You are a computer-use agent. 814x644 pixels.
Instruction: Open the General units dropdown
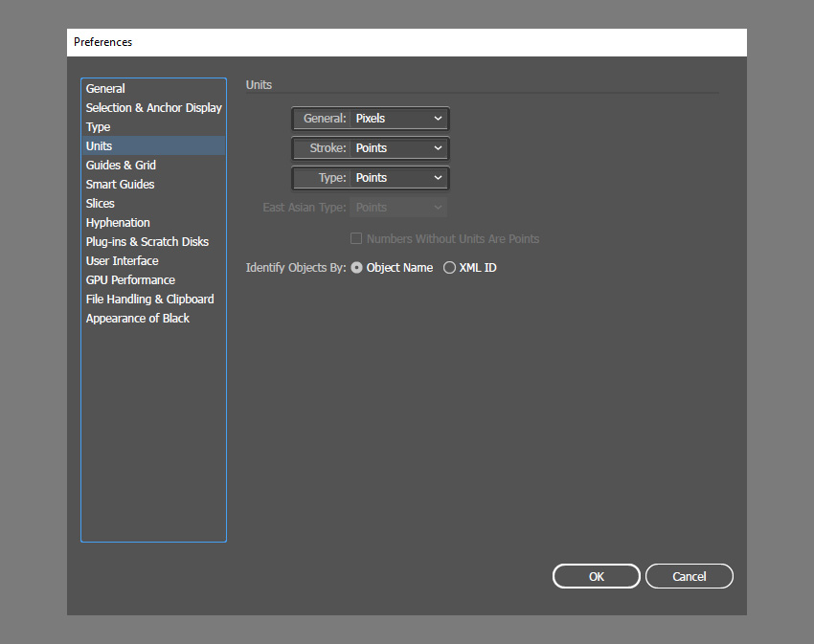coord(398,119)
